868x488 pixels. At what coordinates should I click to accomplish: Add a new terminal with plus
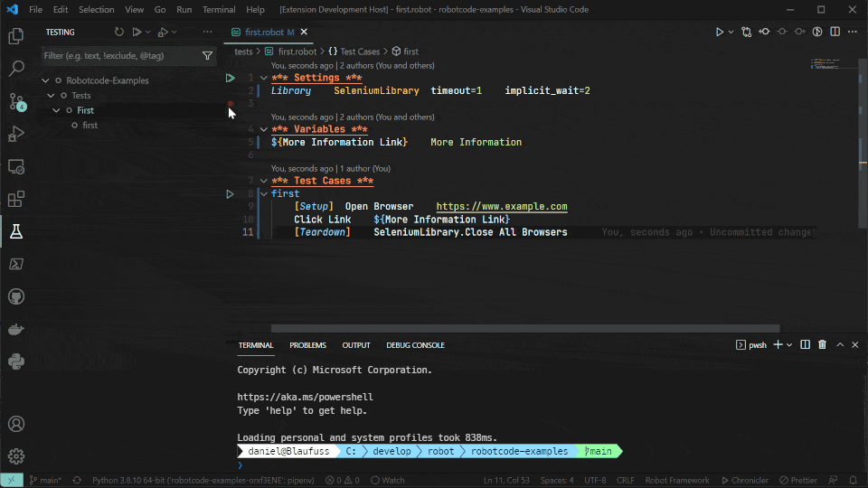(778, 344)
